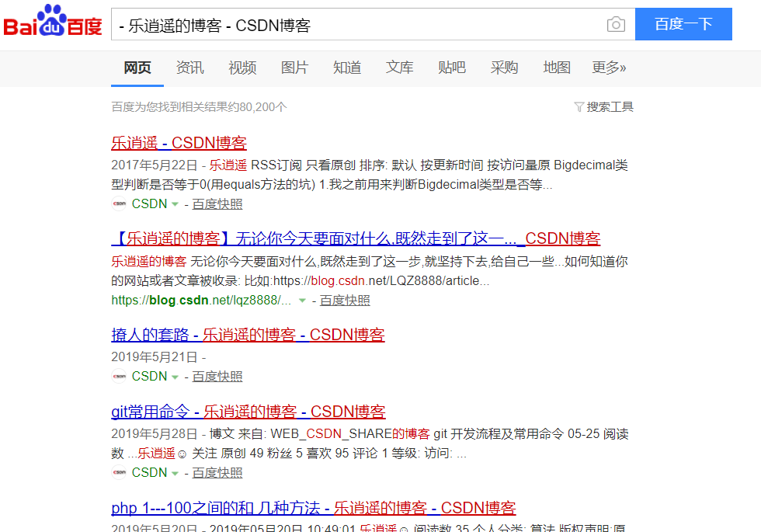The image size is (761, 532).
Task: Click CSDN favicon under 撩人的套路 result
Action: coord(119,376)
